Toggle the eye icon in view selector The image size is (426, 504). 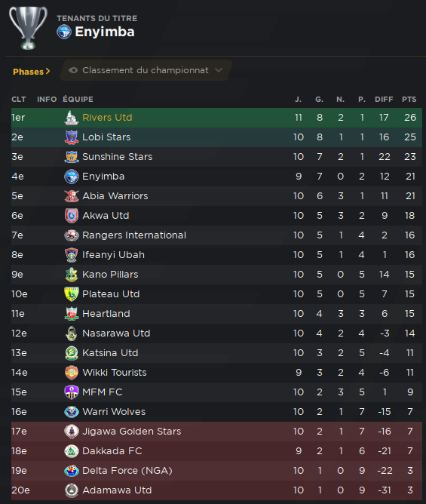[x=73, y=70]
